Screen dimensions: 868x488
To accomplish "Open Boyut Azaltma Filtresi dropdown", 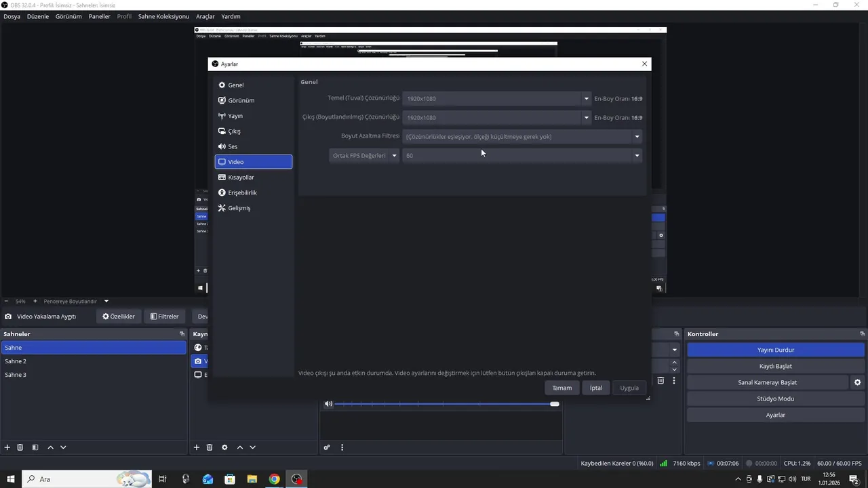I will click(522, 136).
